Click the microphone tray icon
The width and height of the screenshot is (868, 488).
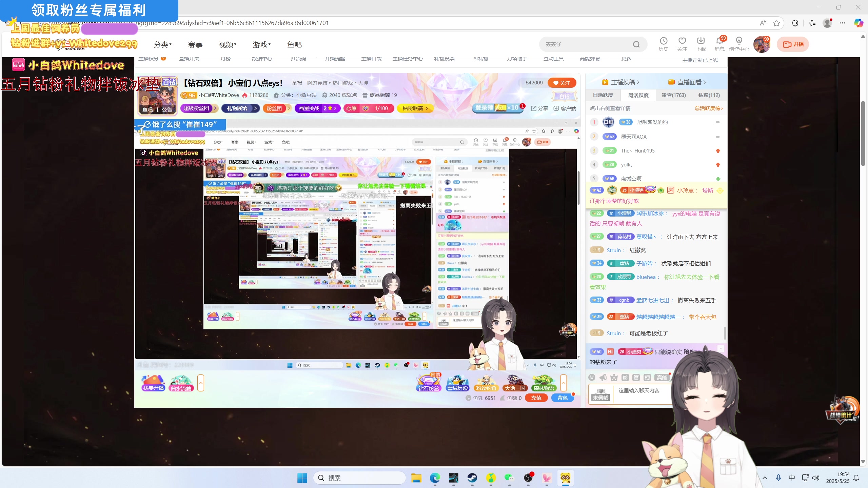pyautogui.click(x=778, y=478)
